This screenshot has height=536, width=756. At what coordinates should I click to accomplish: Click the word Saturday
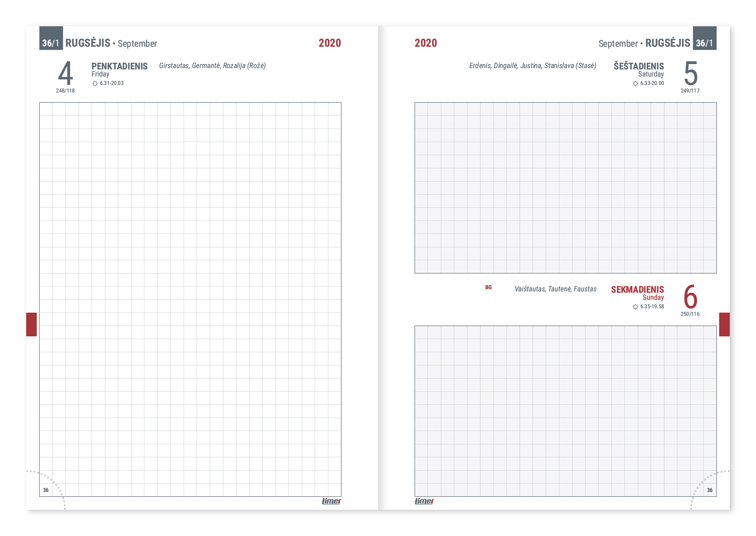[651, 74]
